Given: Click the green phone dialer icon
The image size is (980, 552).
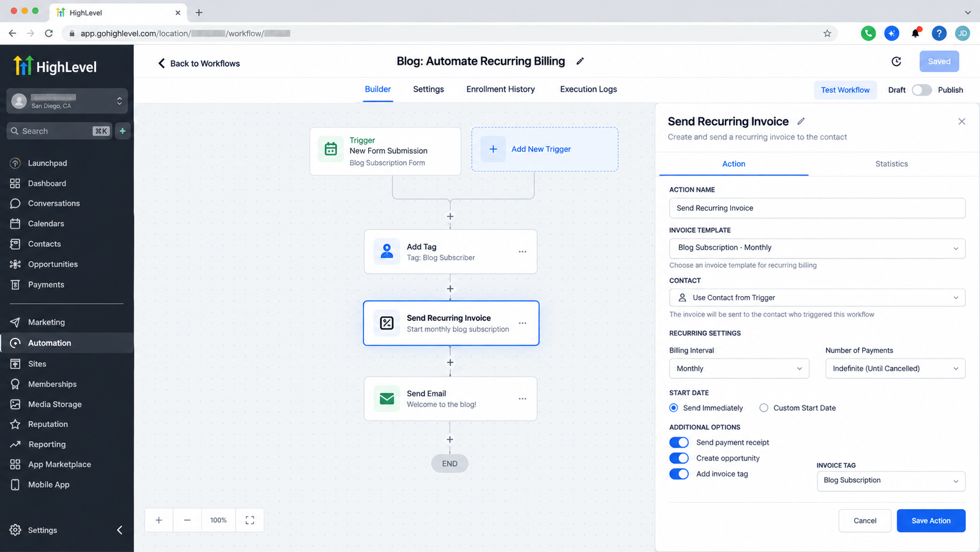Looking at the screenshot, I should 868,33.
